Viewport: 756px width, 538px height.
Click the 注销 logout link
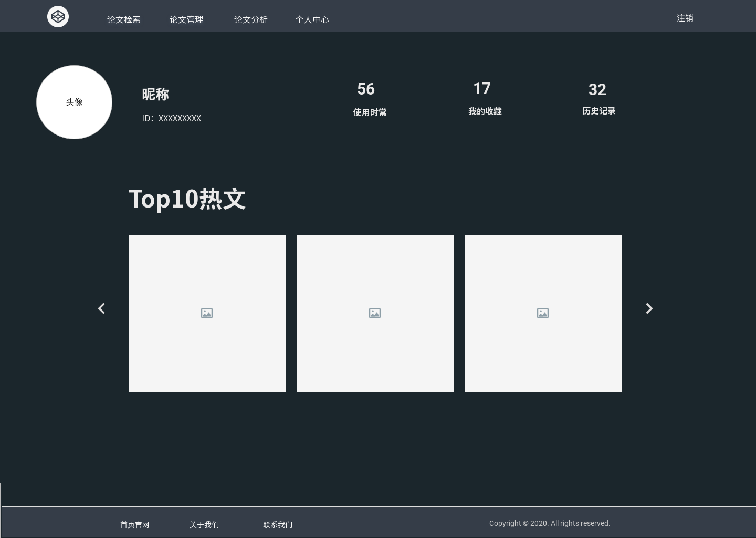pyautogui.click(x=685, y=18)
